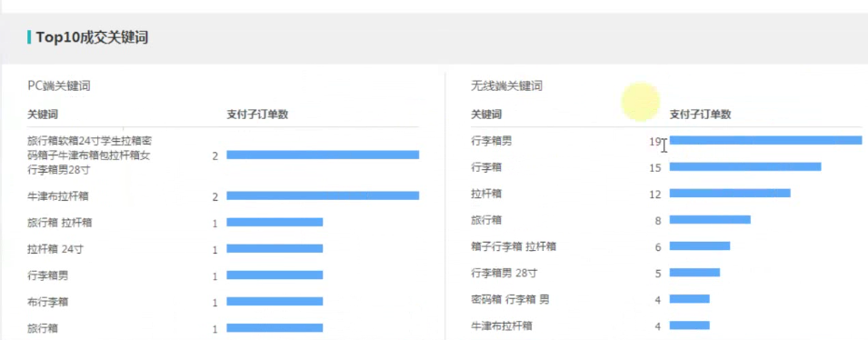Click the long 旅行箱软箱24寸 keyword text
The width and height of the screenshot is (868, 340).
[x=88, y=155]
